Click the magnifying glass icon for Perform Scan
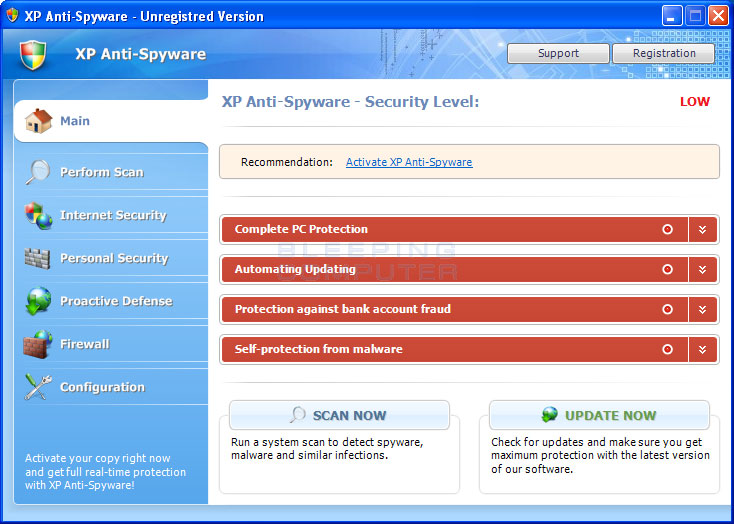This screenshot has height=524, width=734. click(x=38, y=172)
